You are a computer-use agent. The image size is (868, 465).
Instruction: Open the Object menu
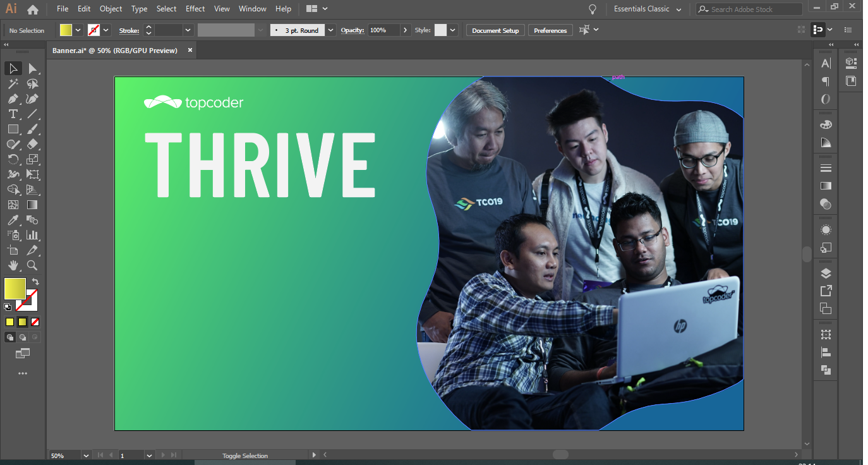click(x=111, y=9)
